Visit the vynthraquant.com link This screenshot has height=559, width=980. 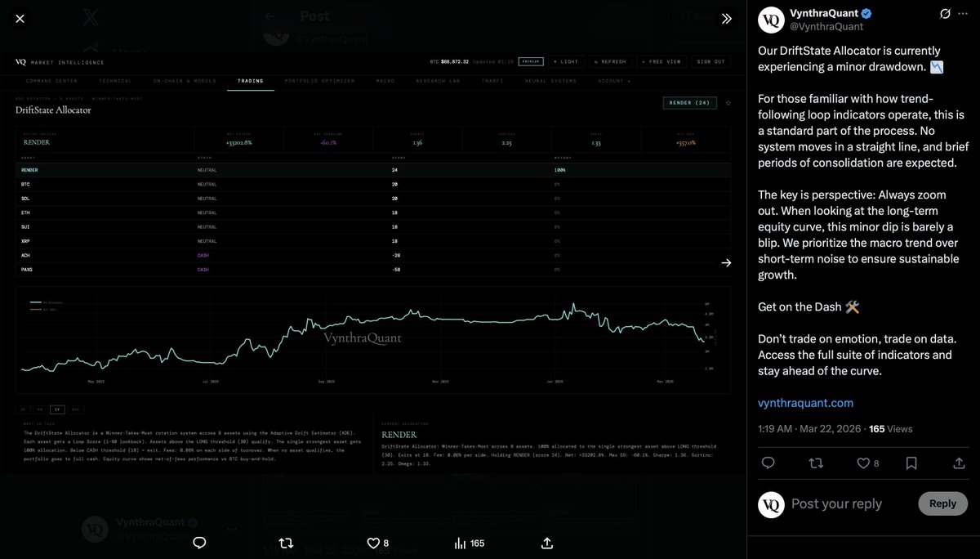(x=806, y=403)
